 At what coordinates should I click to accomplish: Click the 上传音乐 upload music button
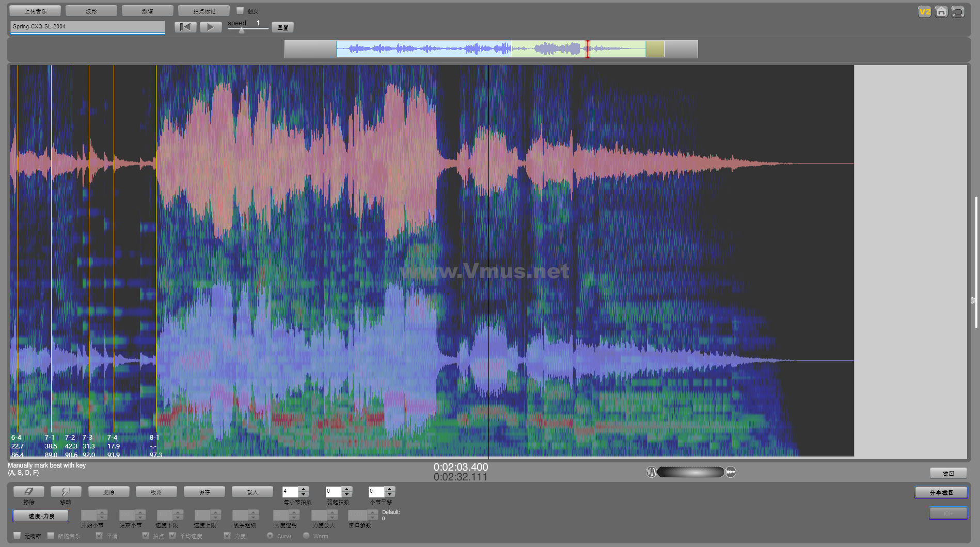[35, 11]
